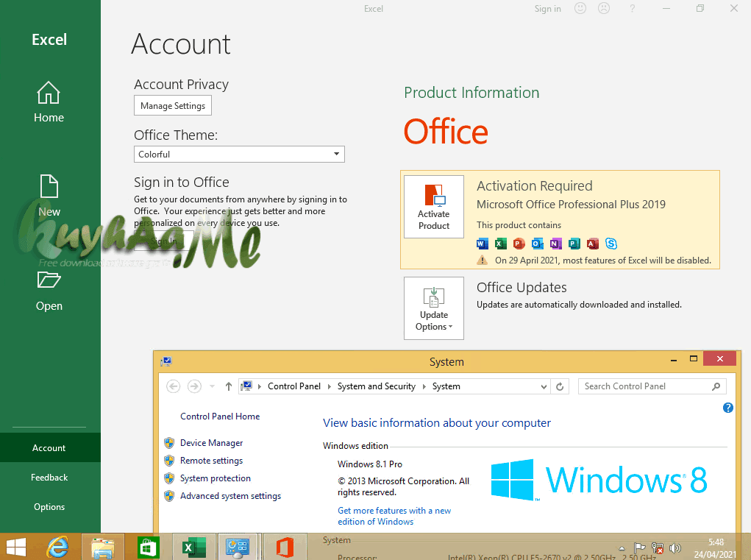
Task: Show hidden tray icons arrow
Action: click(x=622, y=548)
